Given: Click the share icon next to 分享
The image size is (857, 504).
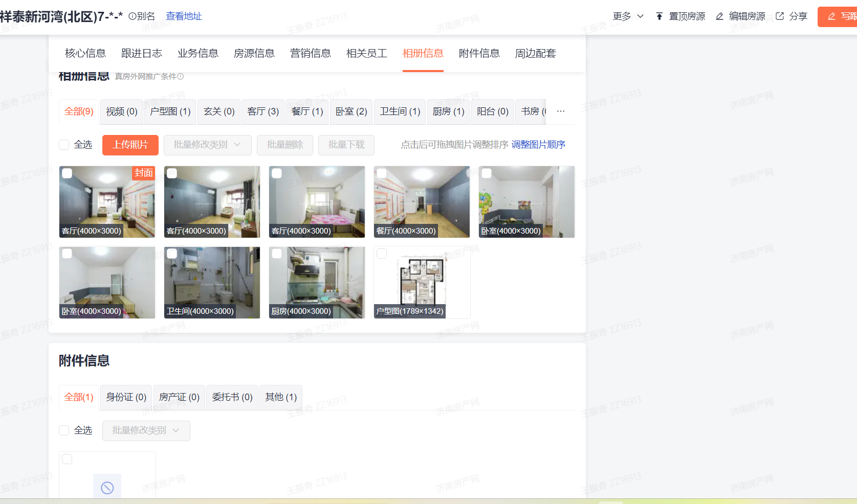Looking at the screenshot, I should coord(780,16).
